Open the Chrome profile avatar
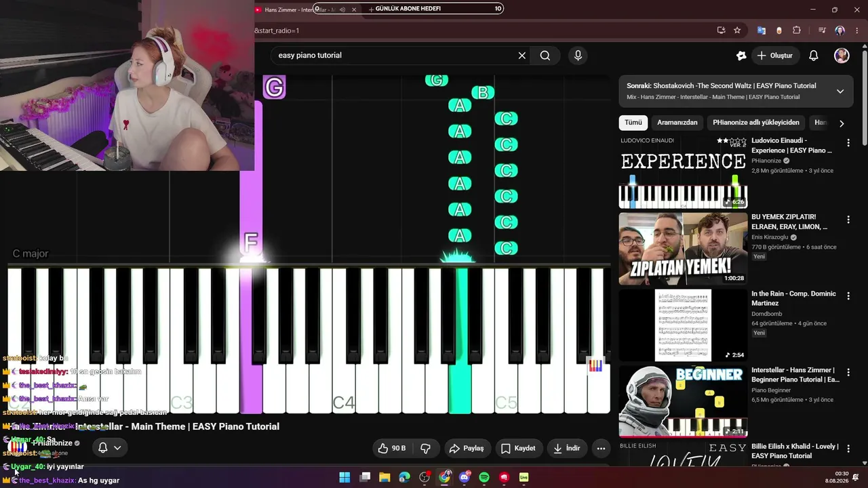Screen dimensions: 868x488 click(840, 30)
